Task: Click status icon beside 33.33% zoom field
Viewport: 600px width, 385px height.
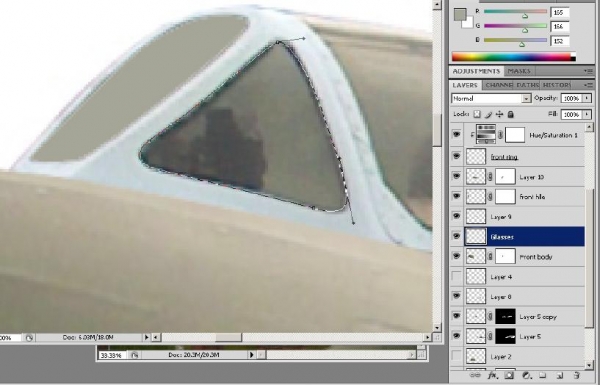Action: (134, 355)
